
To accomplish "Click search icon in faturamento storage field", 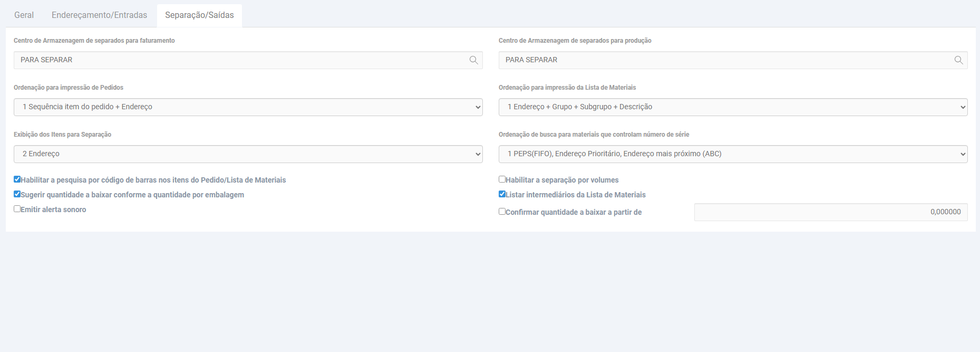I will point(473,60).
